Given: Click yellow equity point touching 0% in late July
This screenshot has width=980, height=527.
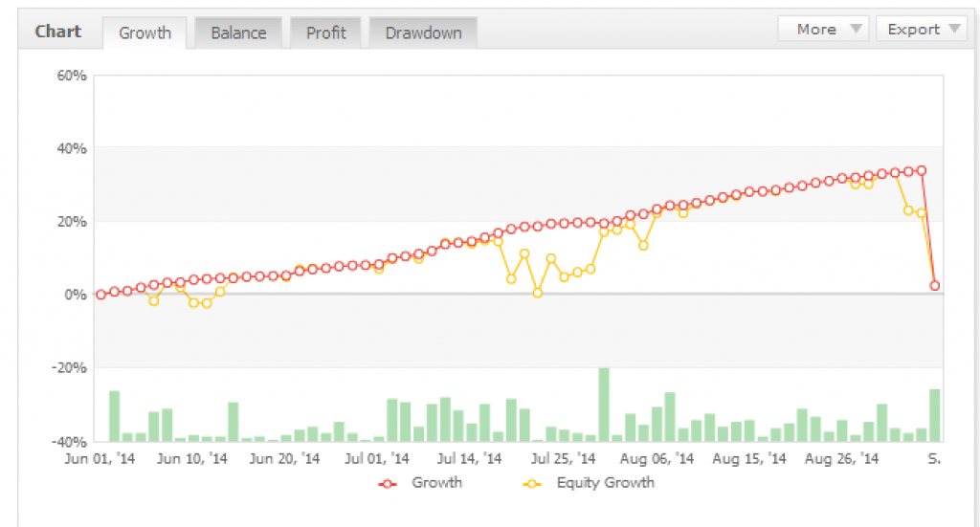Looking at the screenshot, I should (538, 293).
